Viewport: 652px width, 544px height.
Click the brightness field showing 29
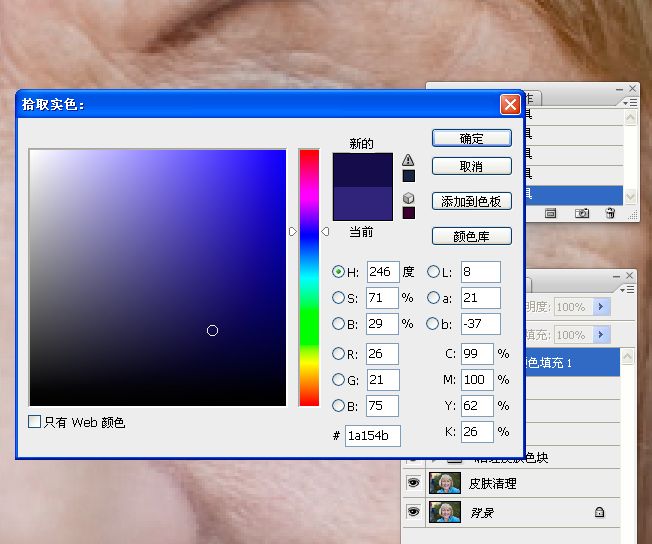(383, 324)
